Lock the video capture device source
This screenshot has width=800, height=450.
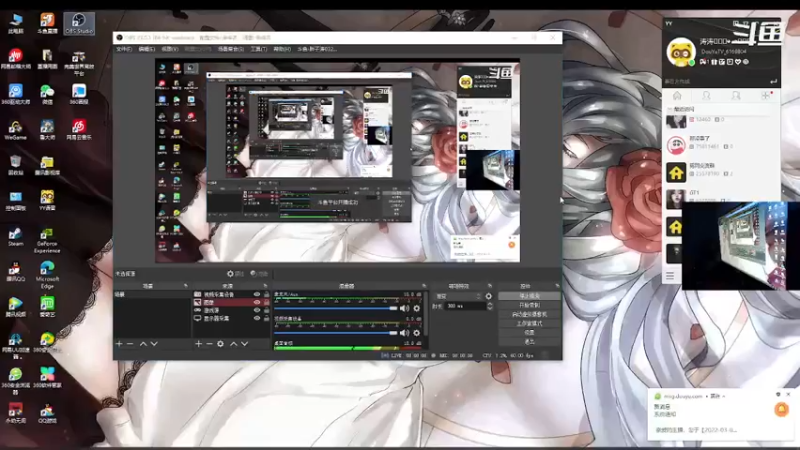tap(266, 294)
